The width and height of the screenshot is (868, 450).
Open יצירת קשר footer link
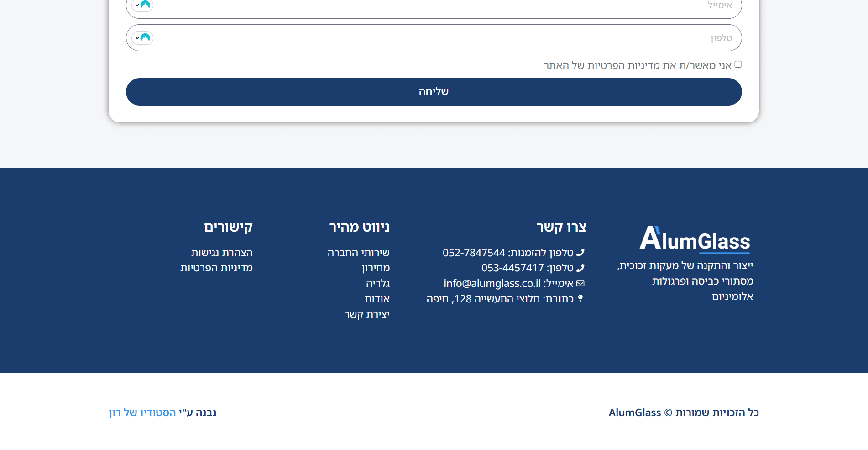click(x=367, y=314)
